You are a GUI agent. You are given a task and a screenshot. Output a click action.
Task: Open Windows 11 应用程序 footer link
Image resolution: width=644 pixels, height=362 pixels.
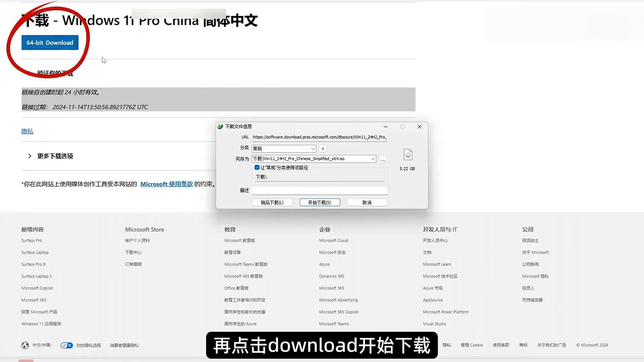pos(41,324)
